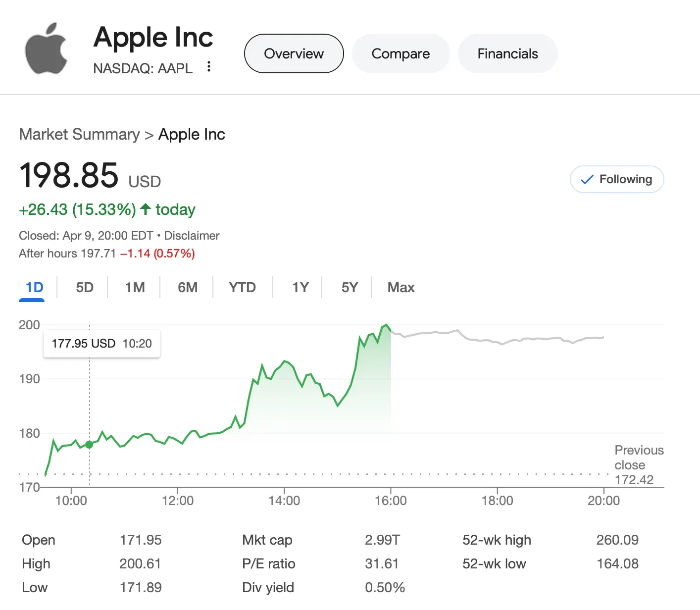Switch to the 5Y chart range

[x=350, y=288]
